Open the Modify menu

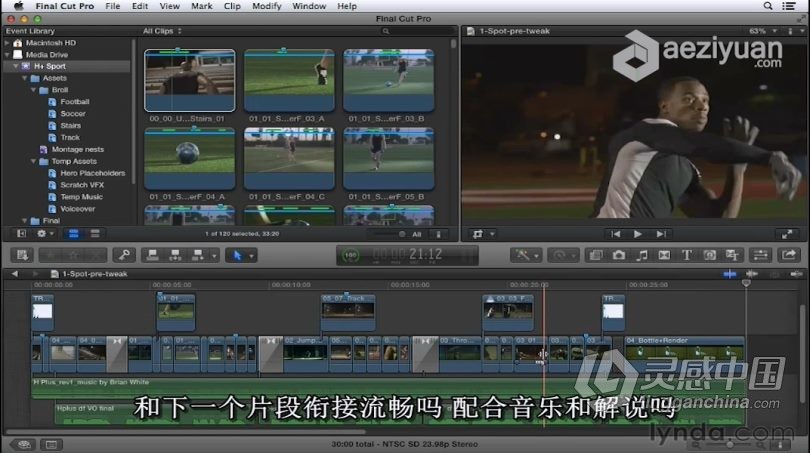tap(267, 6)
